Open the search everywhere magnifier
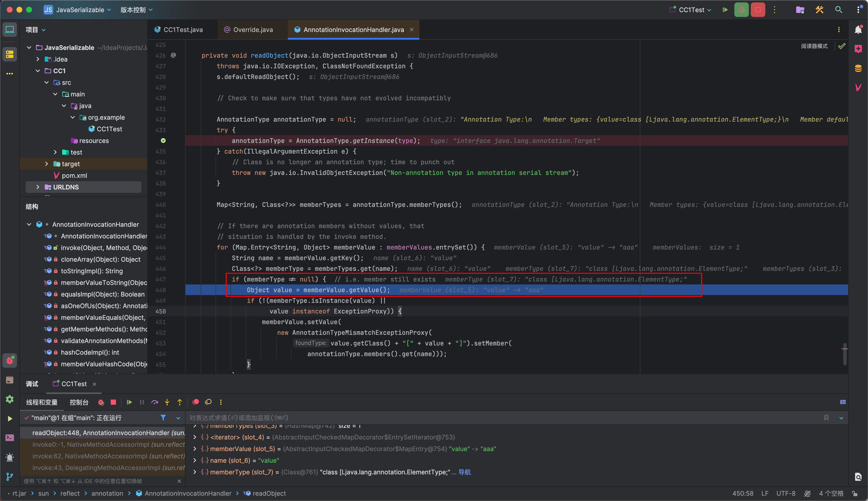This screenshot has width=868, height=501. pyautogui.click(x=839, y=10)
